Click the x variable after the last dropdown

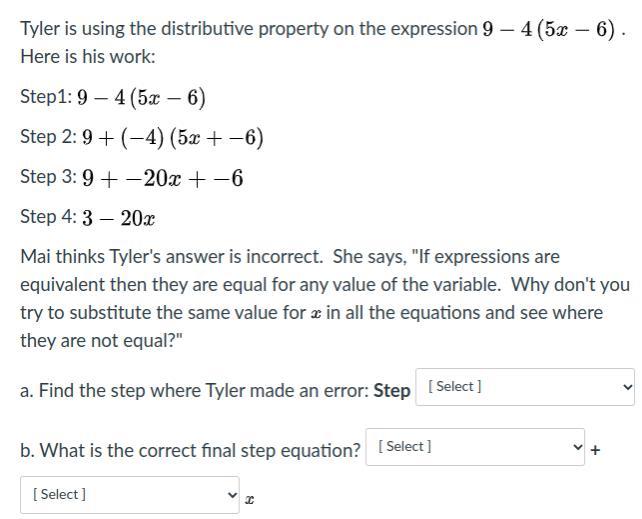click(249, 500)
